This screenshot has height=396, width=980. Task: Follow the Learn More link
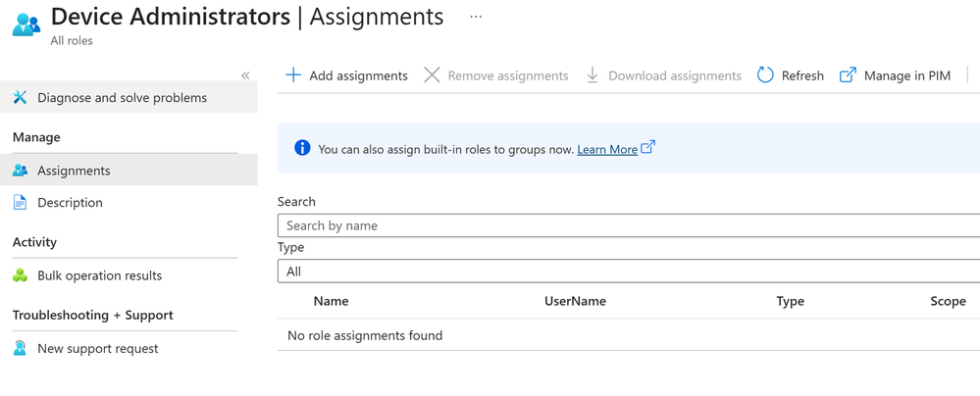(x=607, y=149)
